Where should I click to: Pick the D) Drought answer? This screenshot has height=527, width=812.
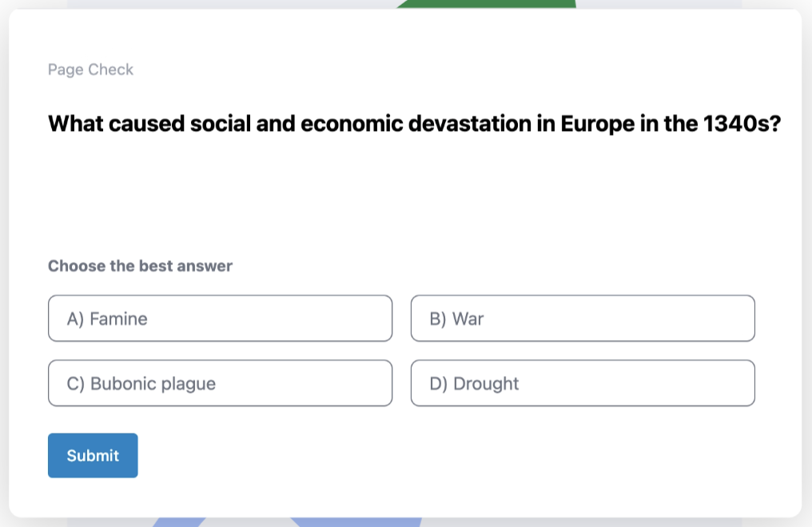point(583,383)
